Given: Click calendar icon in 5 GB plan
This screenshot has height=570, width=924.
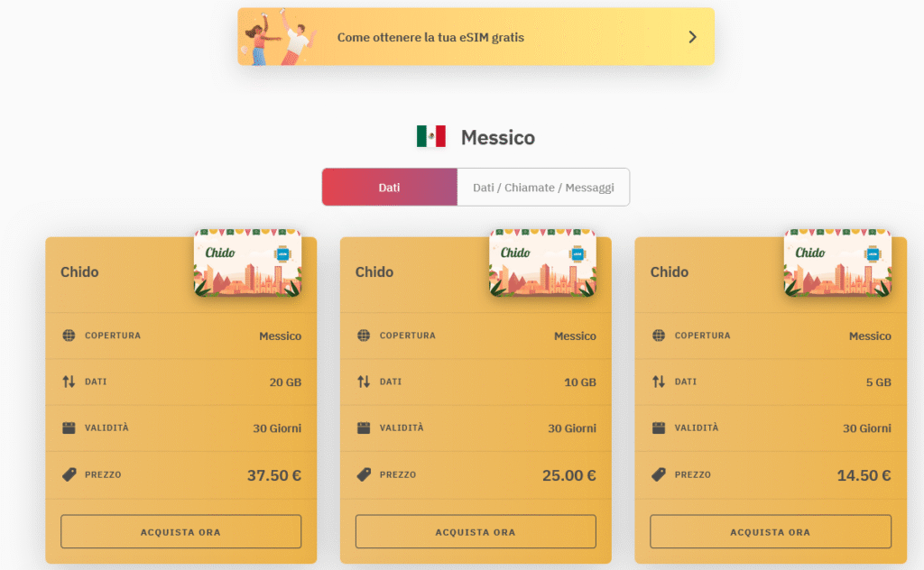Looking at the screenshot, I should point(659,427).
